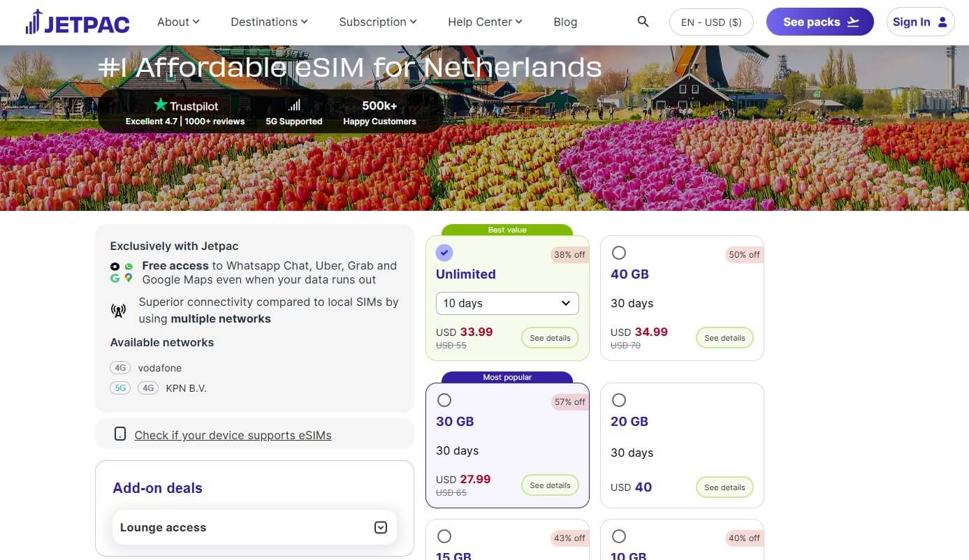Expand the Lounge access add-on deal
Image resolution: width=969 pixels, height=560 pixels.
click(x=381, y=527)
